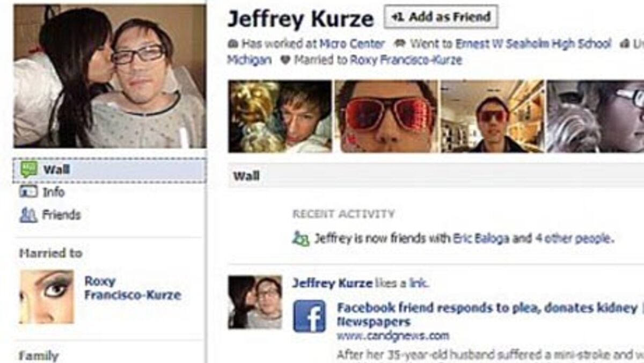Image resolution: width=644 pixels, height=363 pixels.
Task: Click the friends icon beside recent activity
Action: pos(301,238)
